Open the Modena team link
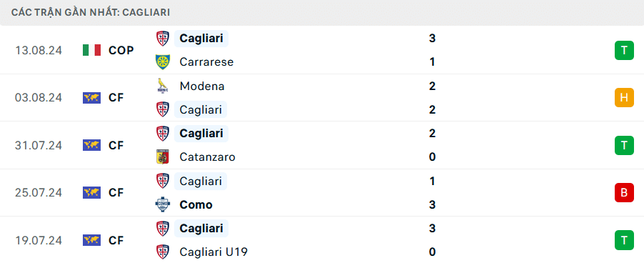Viewport: 644px width, 263px height. (201, 86)
